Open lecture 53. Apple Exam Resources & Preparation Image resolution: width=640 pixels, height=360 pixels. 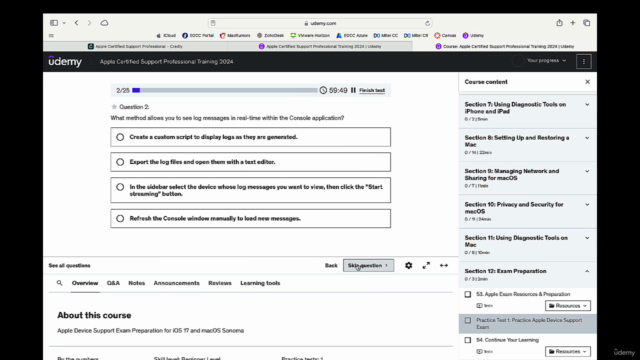pyautogui.click(x=523, y=294)
